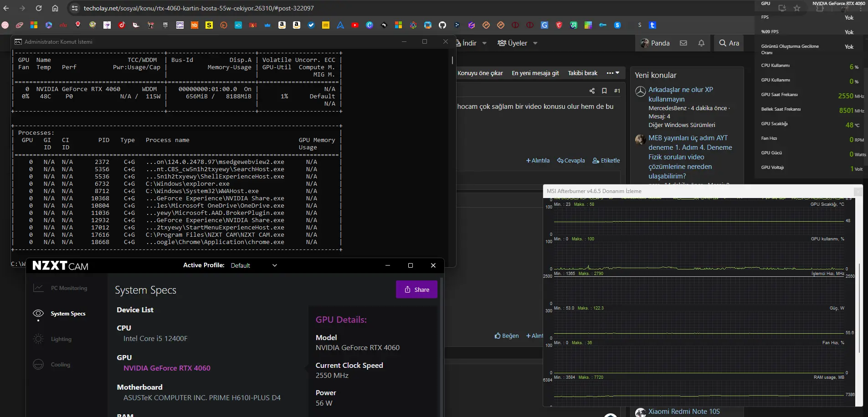Open thread 'MEB yayınları üç adım AYT'
This screenshot has width=868, height=417.
click(x=690, y=157)
